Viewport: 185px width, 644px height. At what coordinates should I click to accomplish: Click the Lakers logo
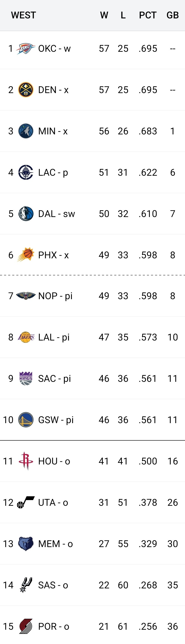point(26,337)
